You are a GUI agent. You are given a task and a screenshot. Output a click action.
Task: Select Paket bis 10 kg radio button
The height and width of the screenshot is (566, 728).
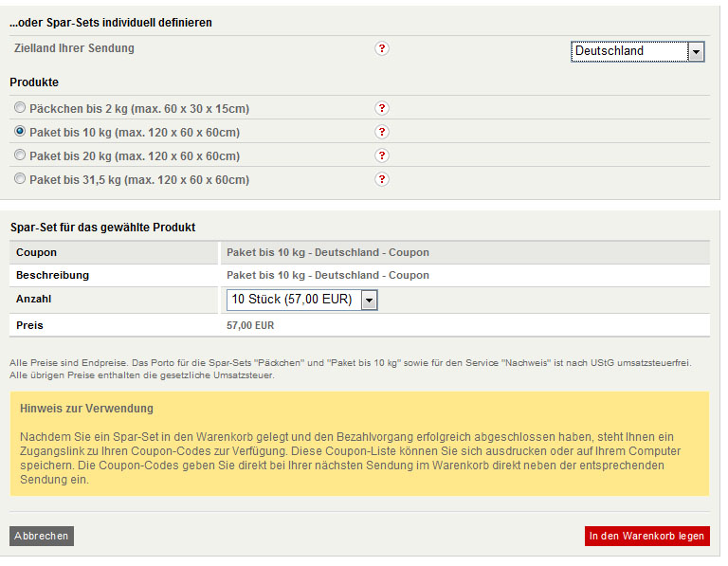20,132
